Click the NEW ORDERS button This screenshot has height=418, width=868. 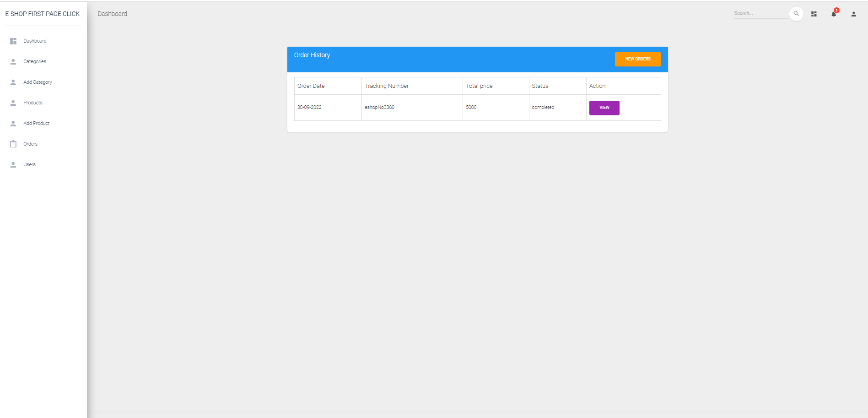point(637,59)
